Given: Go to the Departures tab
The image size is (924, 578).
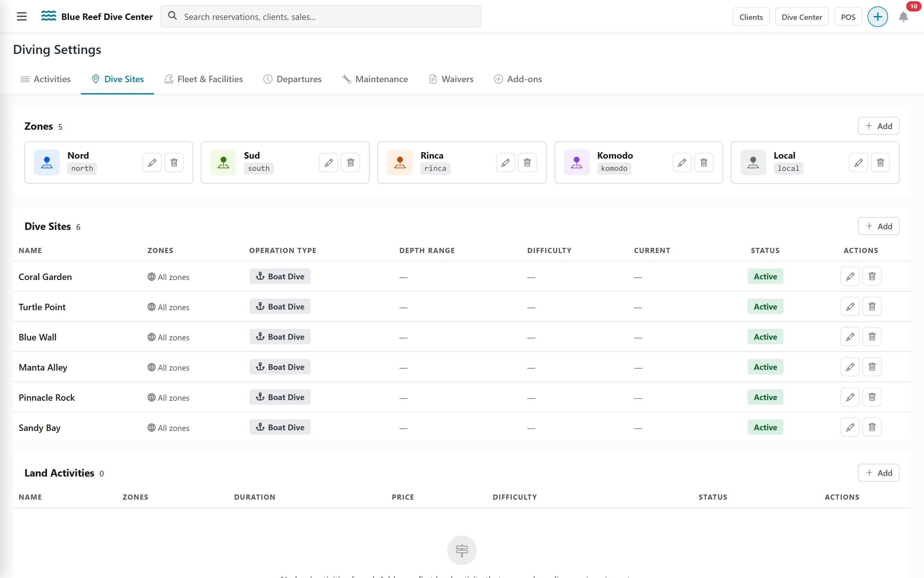Looking at the screenshot, I should (293, 79).
